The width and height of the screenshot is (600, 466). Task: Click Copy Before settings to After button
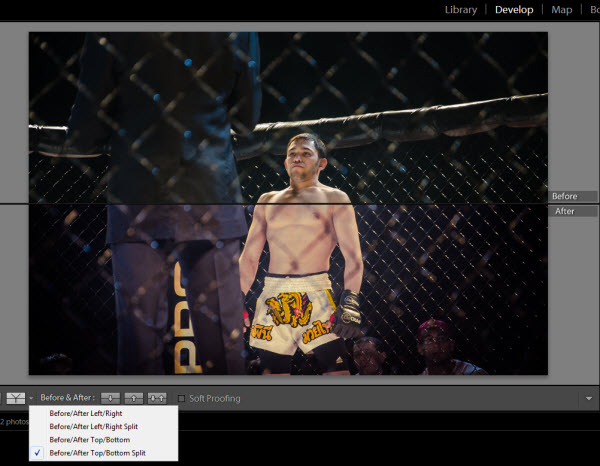(111, 398)
